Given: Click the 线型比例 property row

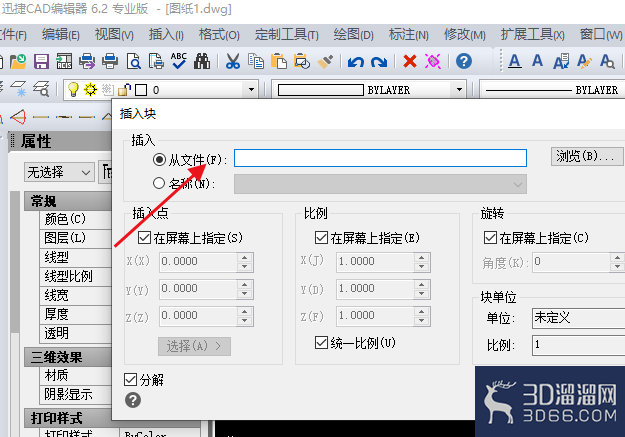Looking at the screenshot, I should click(x=76, y=277).
